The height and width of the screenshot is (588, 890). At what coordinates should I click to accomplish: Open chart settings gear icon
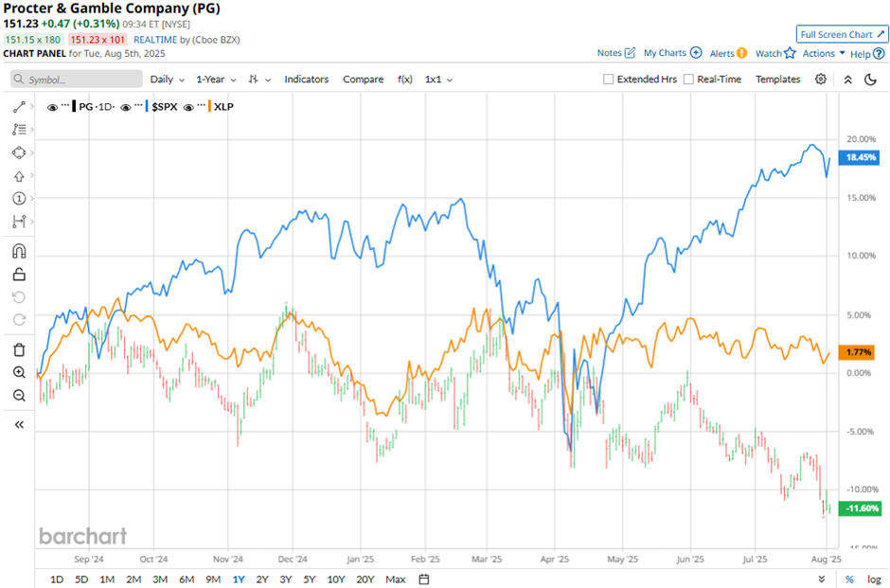821,79
